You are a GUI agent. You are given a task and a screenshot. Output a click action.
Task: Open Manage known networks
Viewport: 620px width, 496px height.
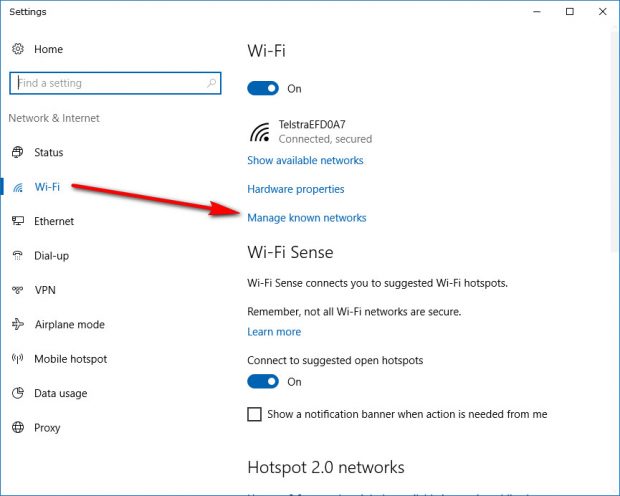pyautogui.click(x=306, y=218)
